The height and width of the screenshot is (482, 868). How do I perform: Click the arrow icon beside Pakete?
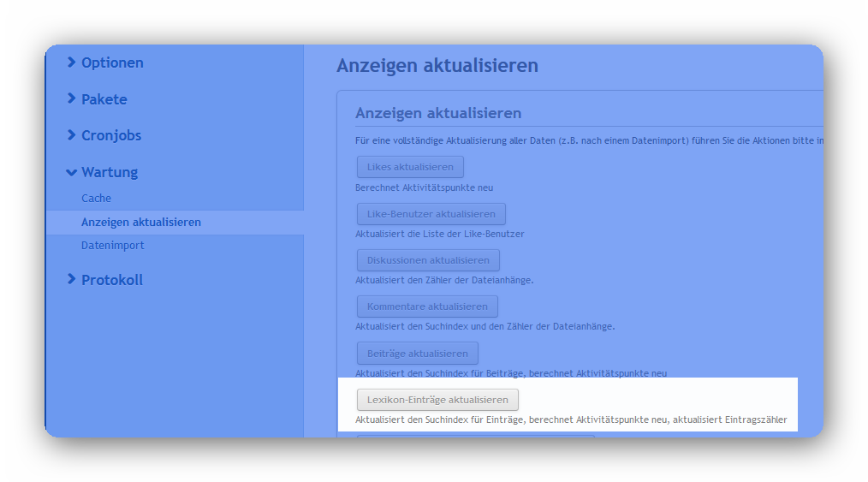tap(72, 99)
